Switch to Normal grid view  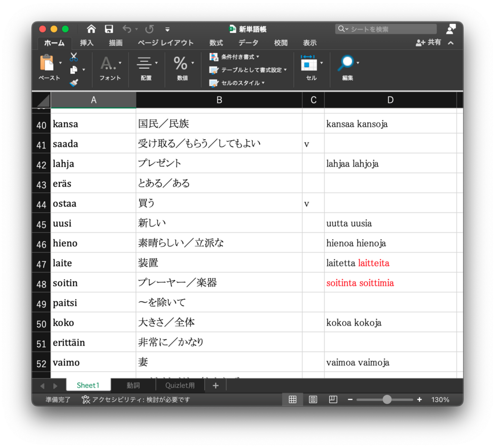pyautogui.click(x=292, y=399)
